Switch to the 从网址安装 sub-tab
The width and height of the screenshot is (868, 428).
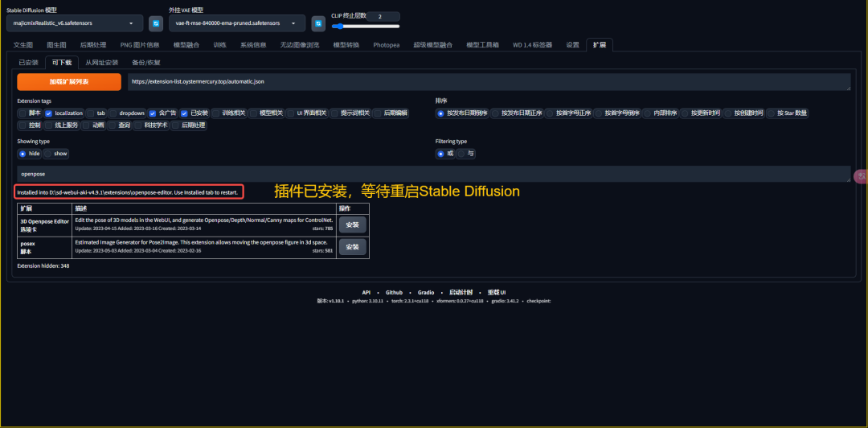point(102,63)
